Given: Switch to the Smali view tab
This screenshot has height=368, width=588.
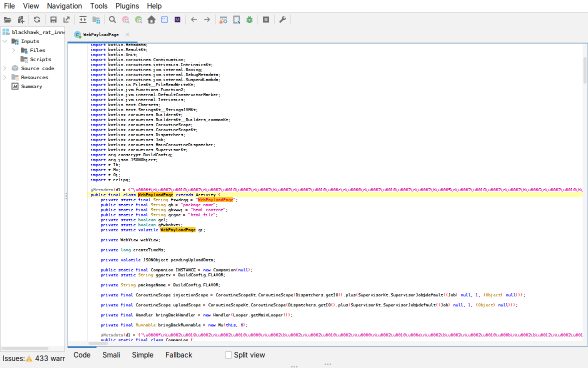Looking at the screenshot, I should pyautogui.click(x=111, y=355).
